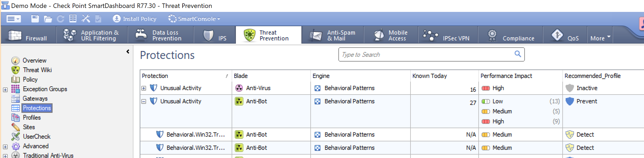Open Threat Wiki in navigation tree

[x=37, y=70]
